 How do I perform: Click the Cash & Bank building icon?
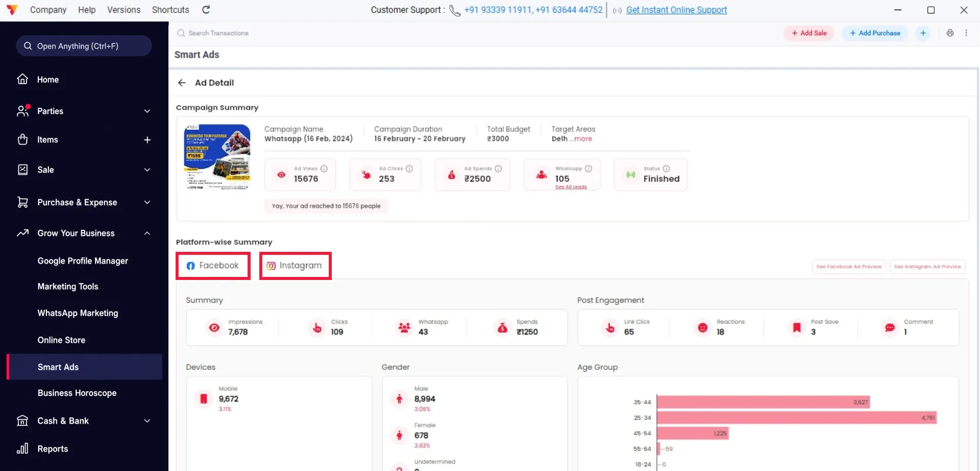pos(22,420)
